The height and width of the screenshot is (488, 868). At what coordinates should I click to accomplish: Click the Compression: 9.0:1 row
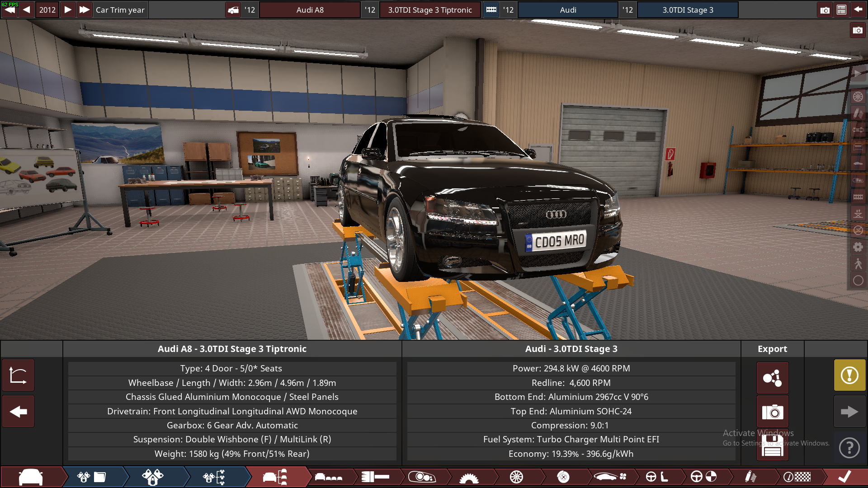(x=571, y=425)
